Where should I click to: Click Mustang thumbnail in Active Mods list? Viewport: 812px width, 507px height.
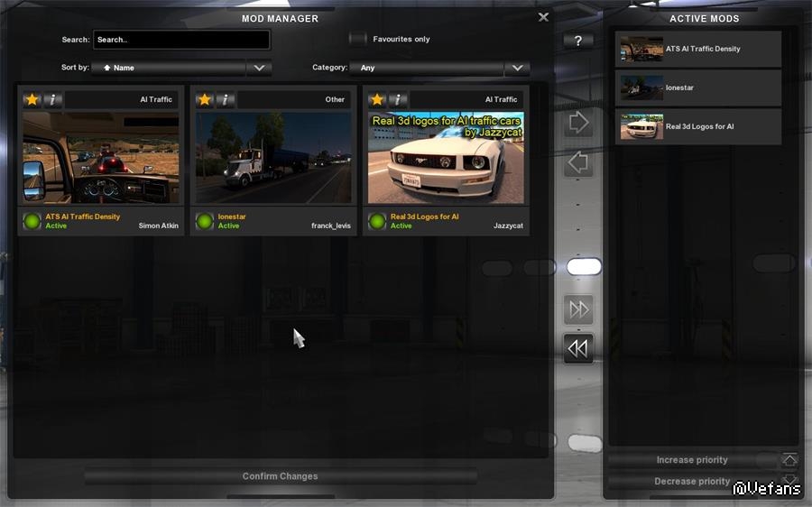click(x=641, y=127)
